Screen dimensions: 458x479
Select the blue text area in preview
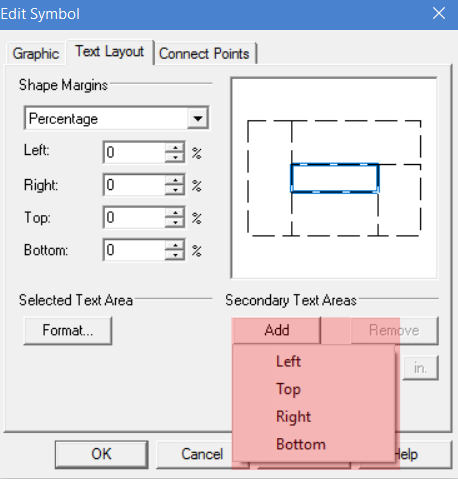pyautogui.click(x=335, y=178)
